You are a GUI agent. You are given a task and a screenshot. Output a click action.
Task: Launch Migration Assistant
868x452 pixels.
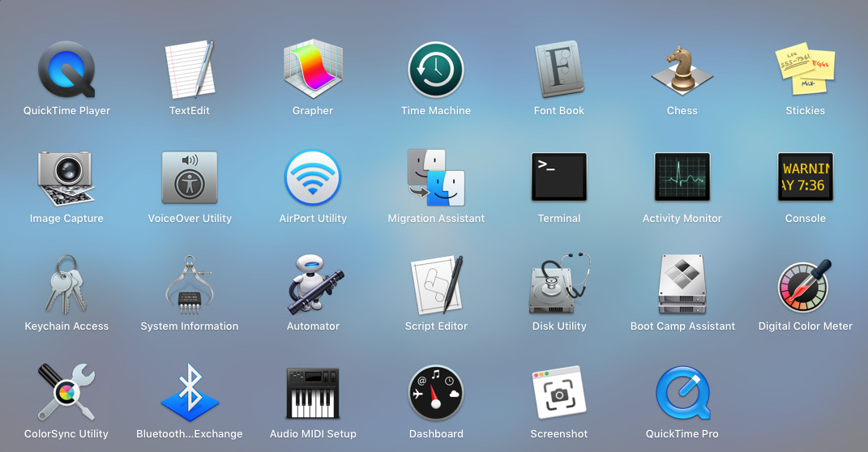(x=436, y=177)
